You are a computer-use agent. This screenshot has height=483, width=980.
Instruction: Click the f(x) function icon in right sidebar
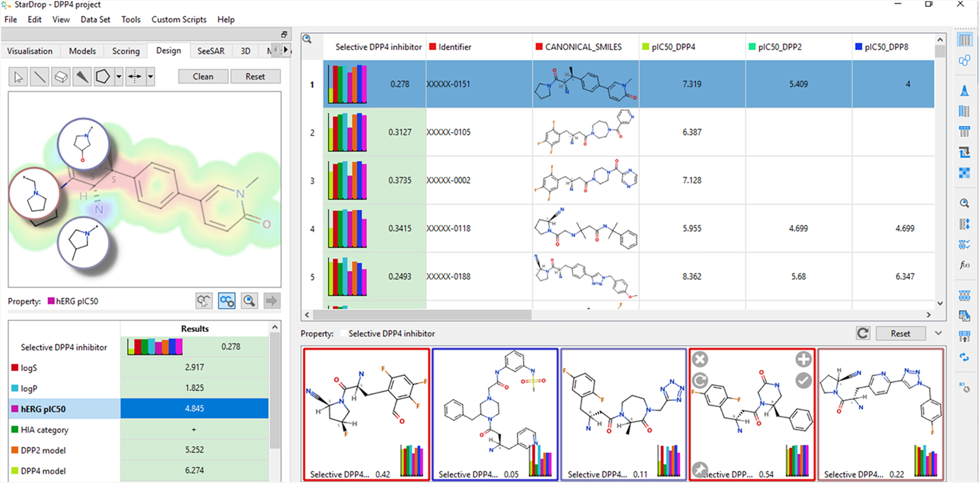(964, 265)
